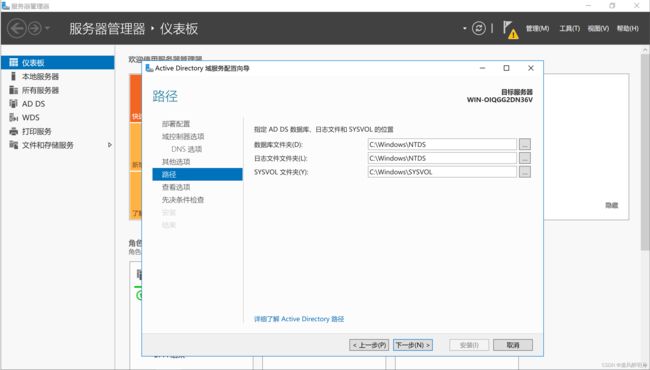Select 仪表板 in the sidebar
Viewport: 650px width, 370px height.
pos(58,63)
